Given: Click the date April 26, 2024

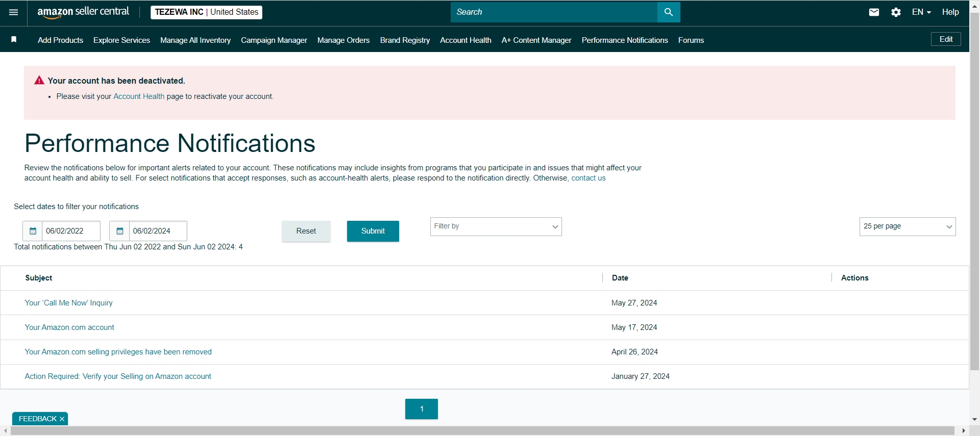Looking at the screenshot, I should click(635, 352).
